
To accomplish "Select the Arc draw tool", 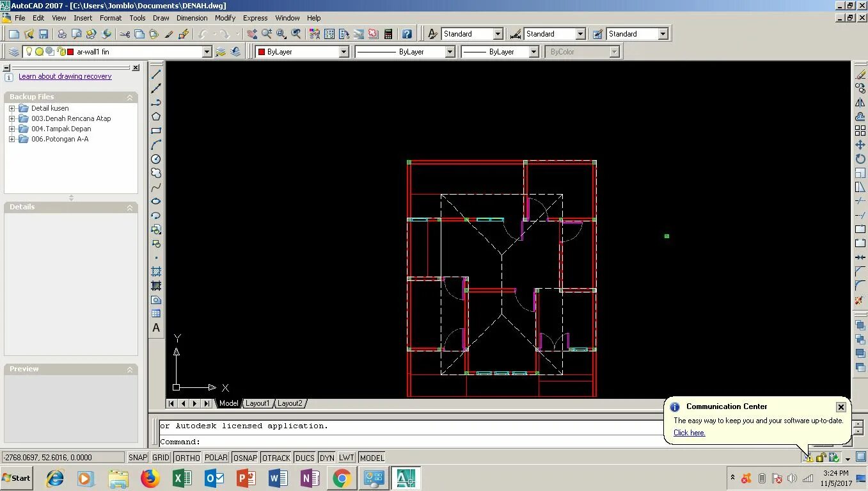I will click(x=156, y=145).
